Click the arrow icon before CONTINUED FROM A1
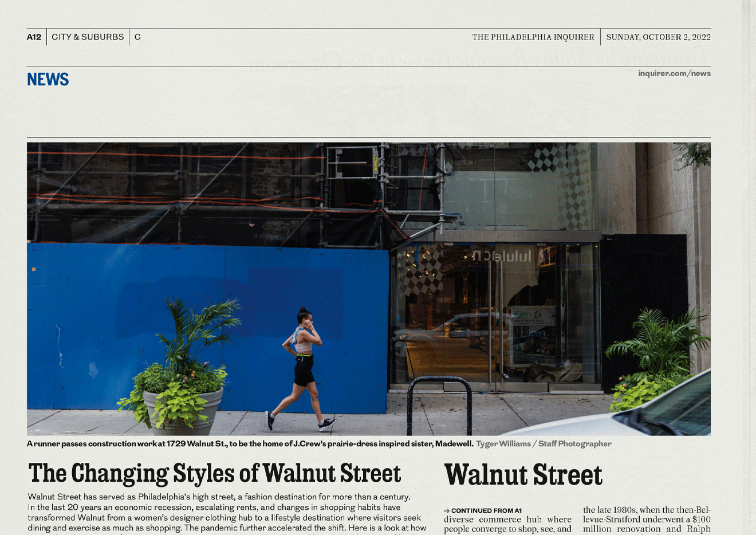This screenshot has height=535, width=756. pyautogui.click(x=447, y=510)
